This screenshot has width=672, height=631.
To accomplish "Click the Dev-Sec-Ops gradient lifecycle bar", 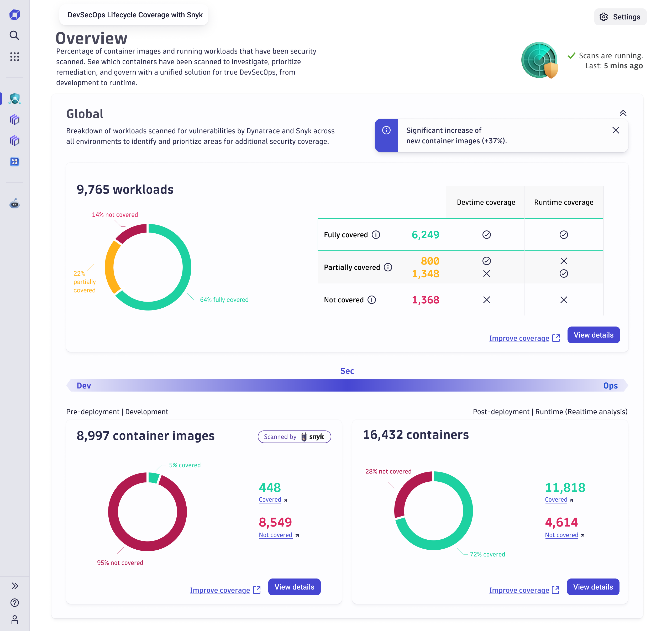I will click(348, 385).
